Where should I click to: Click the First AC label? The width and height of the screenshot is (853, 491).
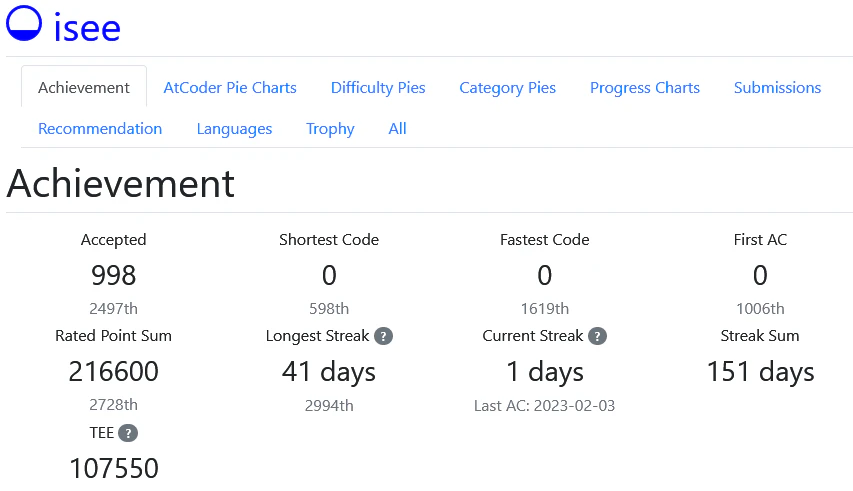coord(761,240)
